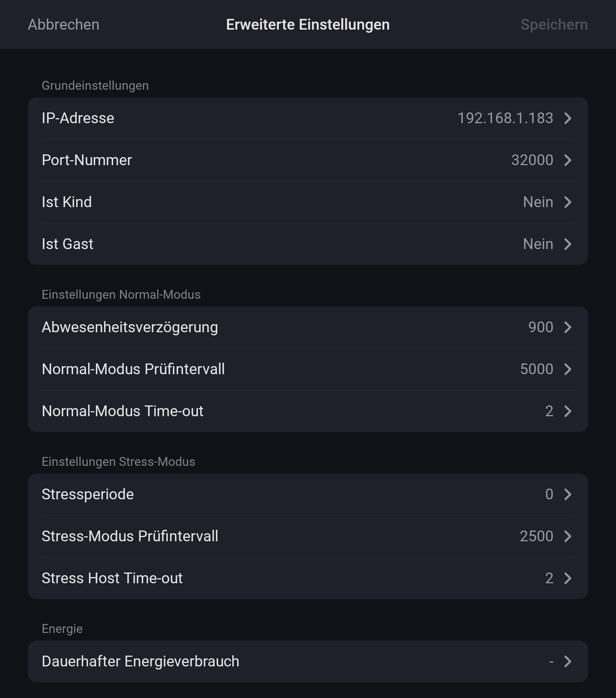Click the chevron beside Port-Nummer
Screen dimensions: 616x698
click(x=567, y=160)
